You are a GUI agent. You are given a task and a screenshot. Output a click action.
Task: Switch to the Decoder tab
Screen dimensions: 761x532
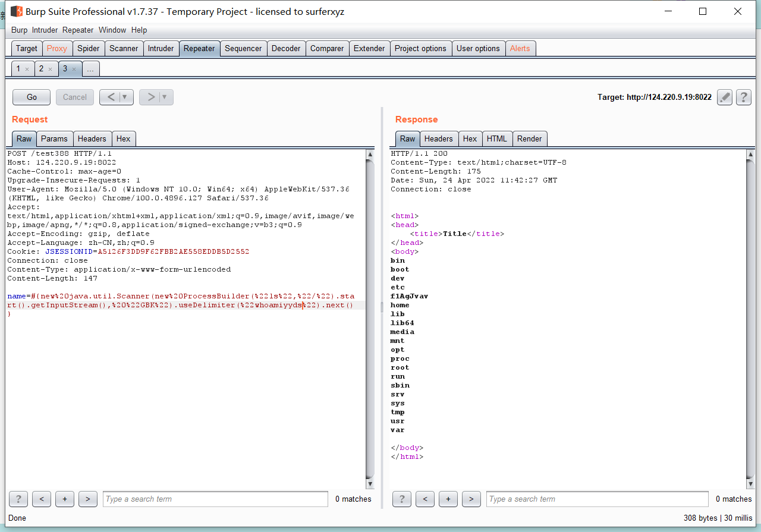[x=286, y=49]
